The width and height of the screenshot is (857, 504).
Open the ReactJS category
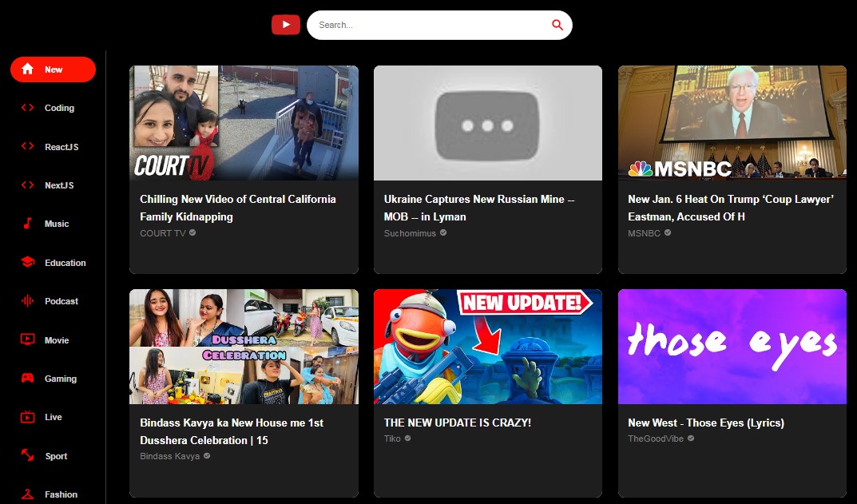(x=61, y=147)
